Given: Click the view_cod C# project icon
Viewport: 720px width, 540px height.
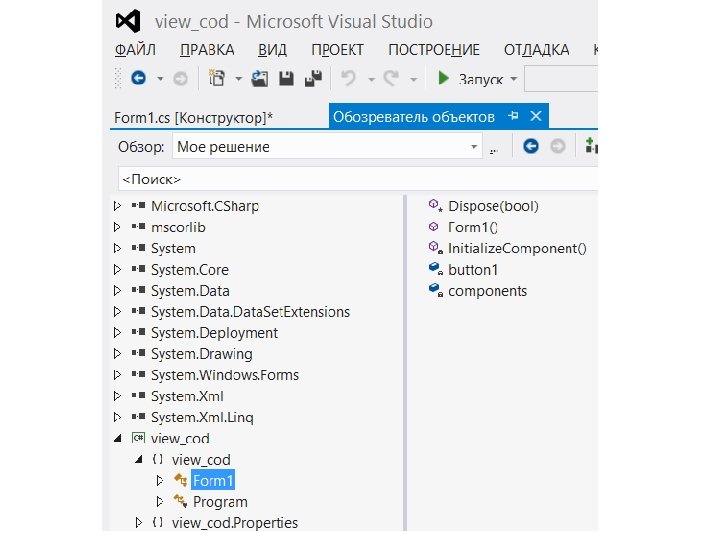Looking at the screenshot, I should point(138,438).
